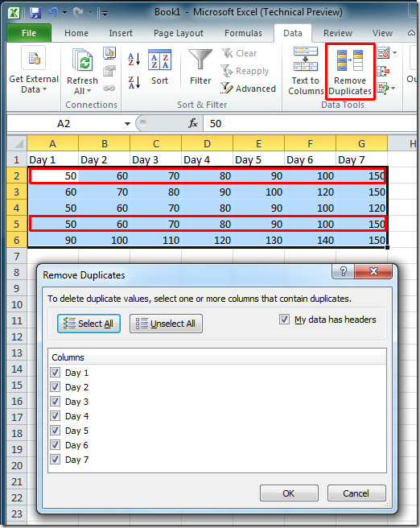The image size is (420, 528).
Task: Click the data range Properties icon
Action: coord(109,71)
